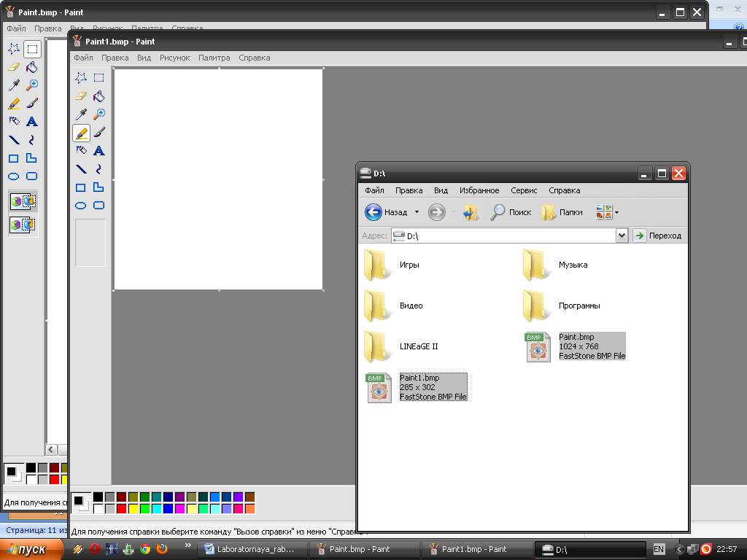
Task: Enable opaque selection option in Paint.bmp window
Action: tap(23, 201)
